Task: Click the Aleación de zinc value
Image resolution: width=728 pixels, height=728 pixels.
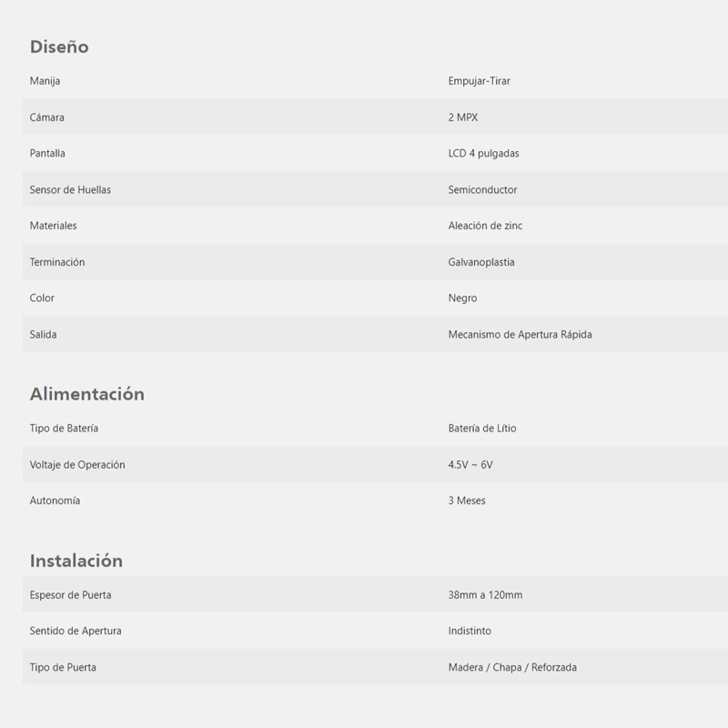Action: pyautogui.click(x=485, y=226)
